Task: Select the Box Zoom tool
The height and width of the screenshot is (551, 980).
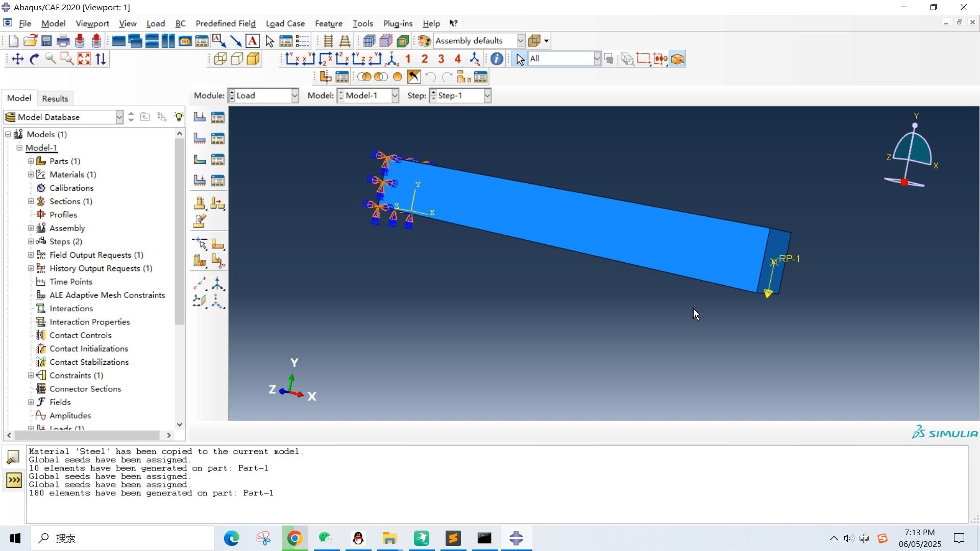Action: pos(67,59)
